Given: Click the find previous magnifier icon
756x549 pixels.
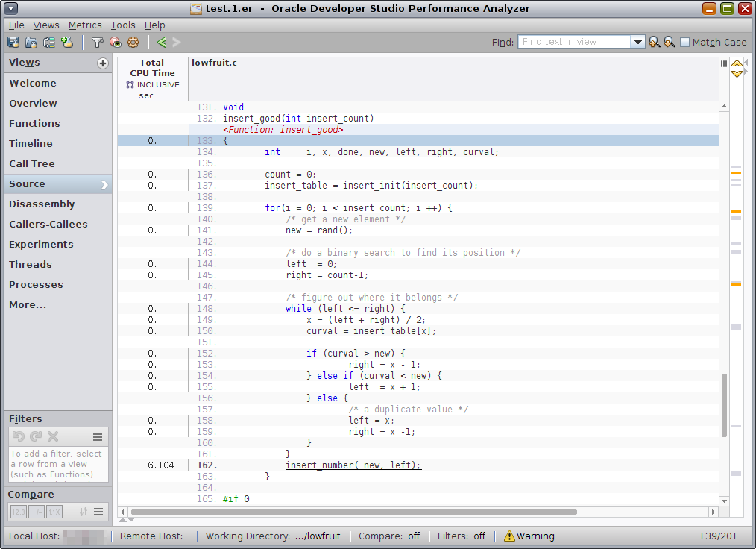Looking at the screenshot, I should click(654, 43).
